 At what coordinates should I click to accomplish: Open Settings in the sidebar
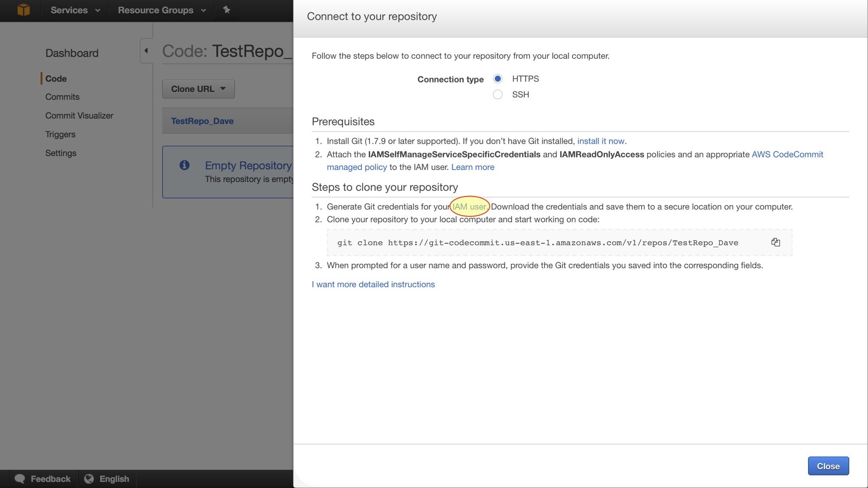[61, 153]
